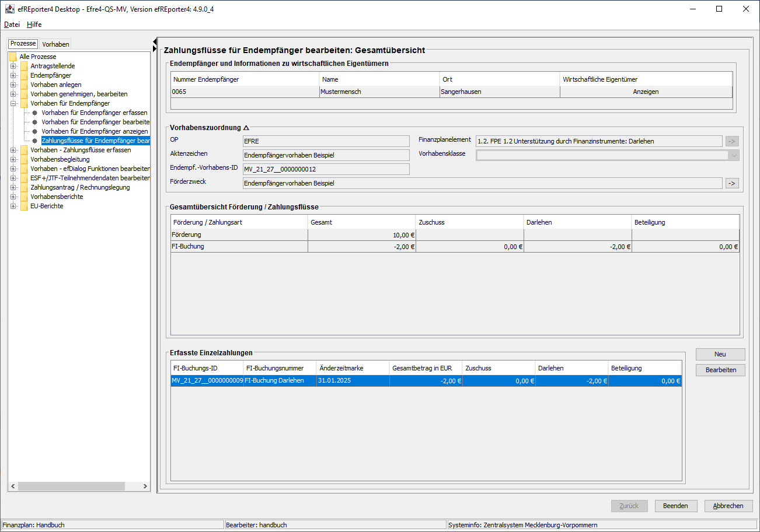Image resolution: width=760 pixels, height=532 pixels.
Task: Click the Systeminfo status bar entry
Action: click(x=602, y=525)
